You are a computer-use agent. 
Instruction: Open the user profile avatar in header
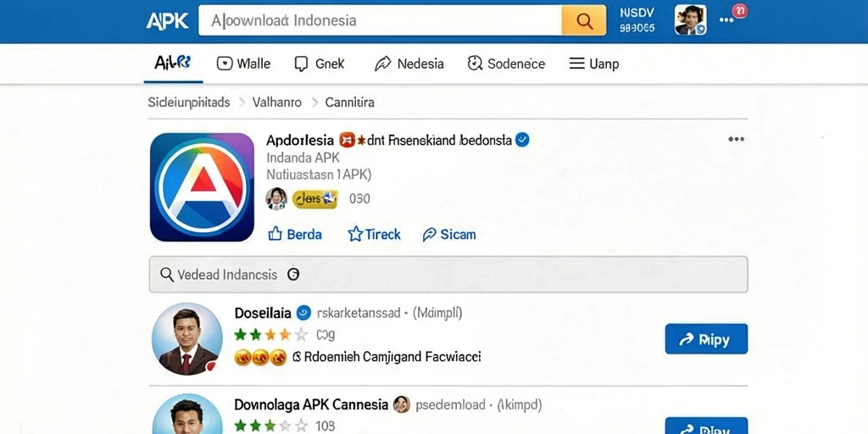[x=690, y=20]
